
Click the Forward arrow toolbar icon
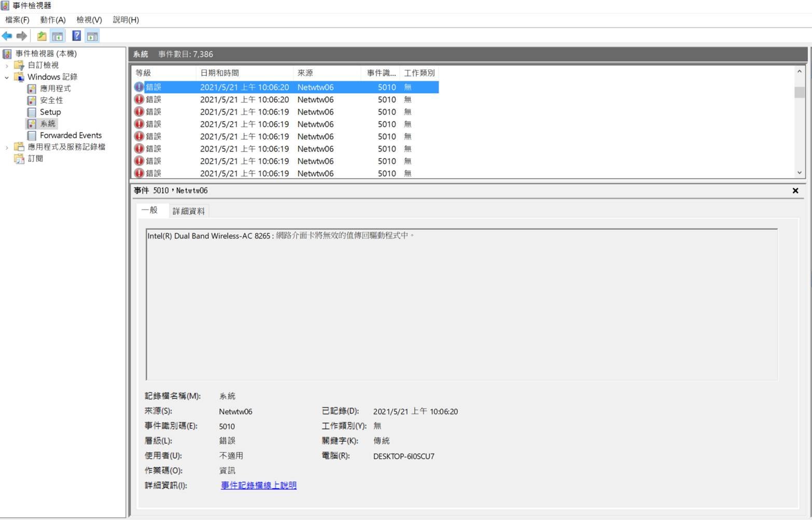(x=22, y=36)
